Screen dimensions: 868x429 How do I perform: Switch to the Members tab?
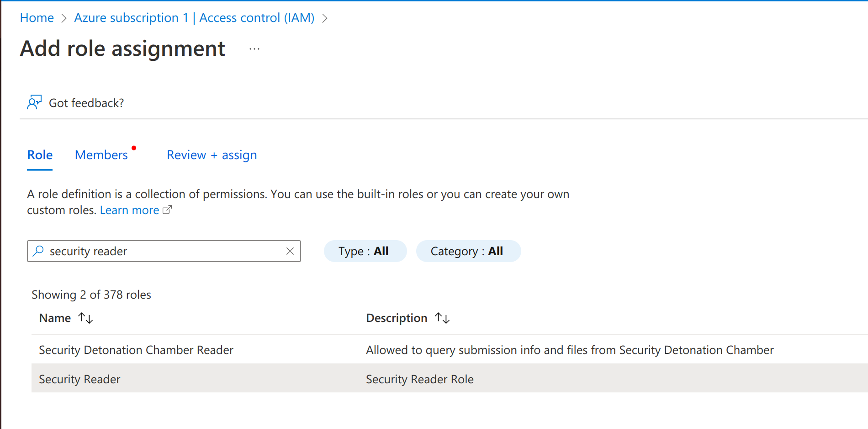pyautogui.click(x=101, y=155)
